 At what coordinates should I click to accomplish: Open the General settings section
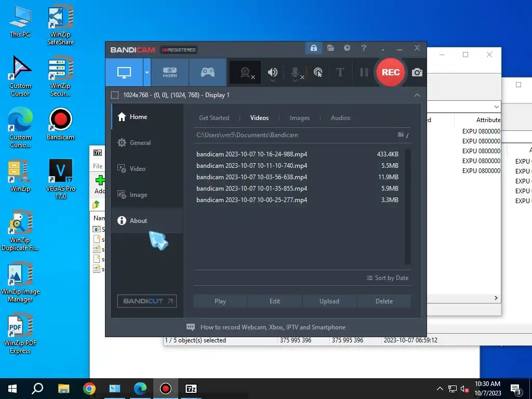(147, 143)
